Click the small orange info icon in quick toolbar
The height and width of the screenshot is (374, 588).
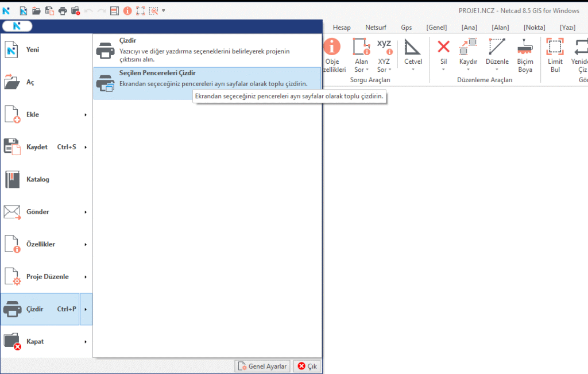(127, 11)
